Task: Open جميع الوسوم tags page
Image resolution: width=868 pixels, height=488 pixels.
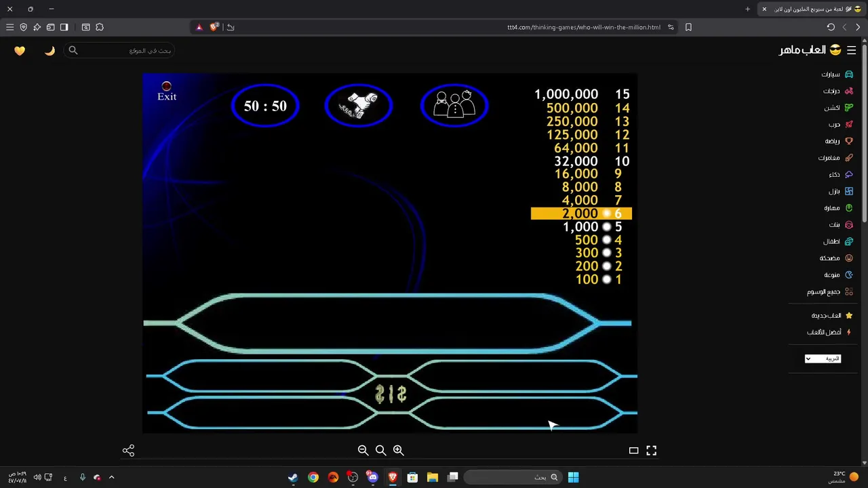Action: tap(829, 291)
